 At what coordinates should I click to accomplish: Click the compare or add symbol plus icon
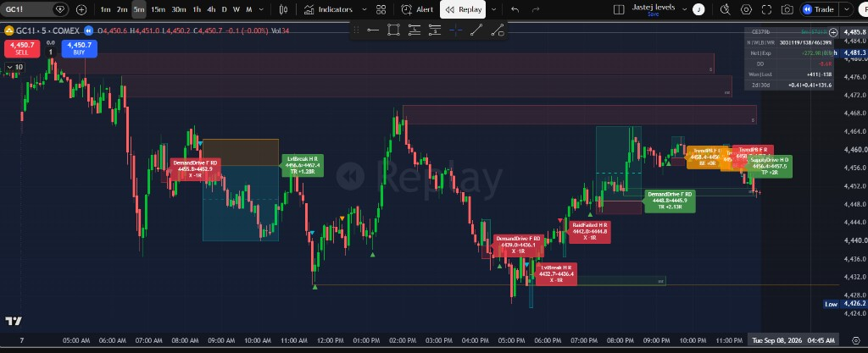pyautogui.click(x=81, y=9)
